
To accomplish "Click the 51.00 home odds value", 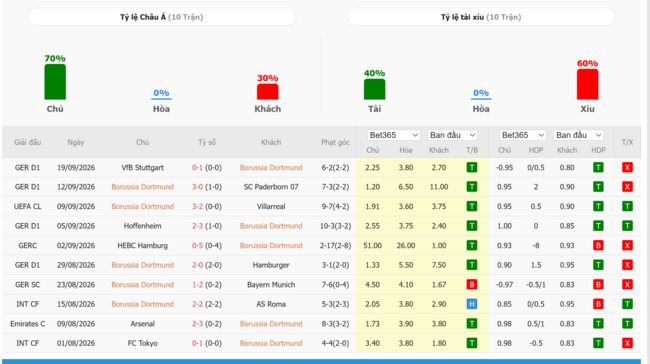I will pyautogui.click(x=372, y=245).
